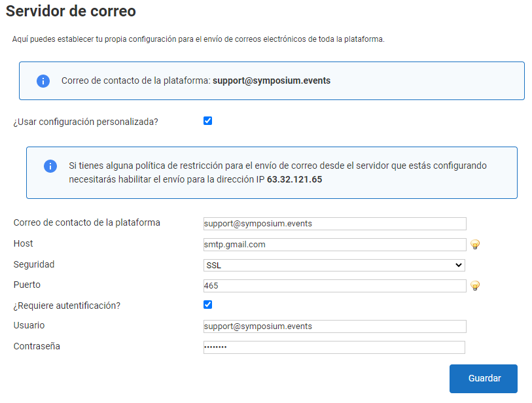Click the 'Servidor de correo' heading
Image resolution: width=532 pixels, height=403 pixels.
[71, 11]
